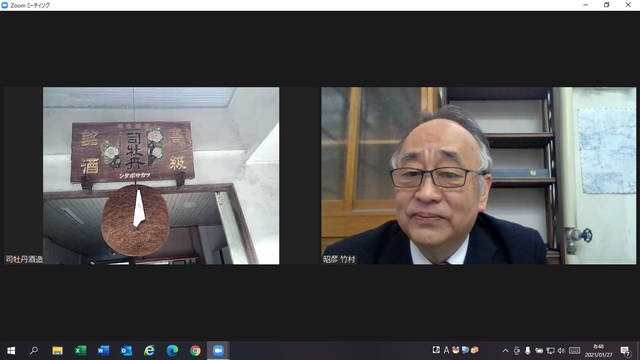Open Excel from the taskbar
The width and height of the screenshot is (640, 360).
(80, 351)
